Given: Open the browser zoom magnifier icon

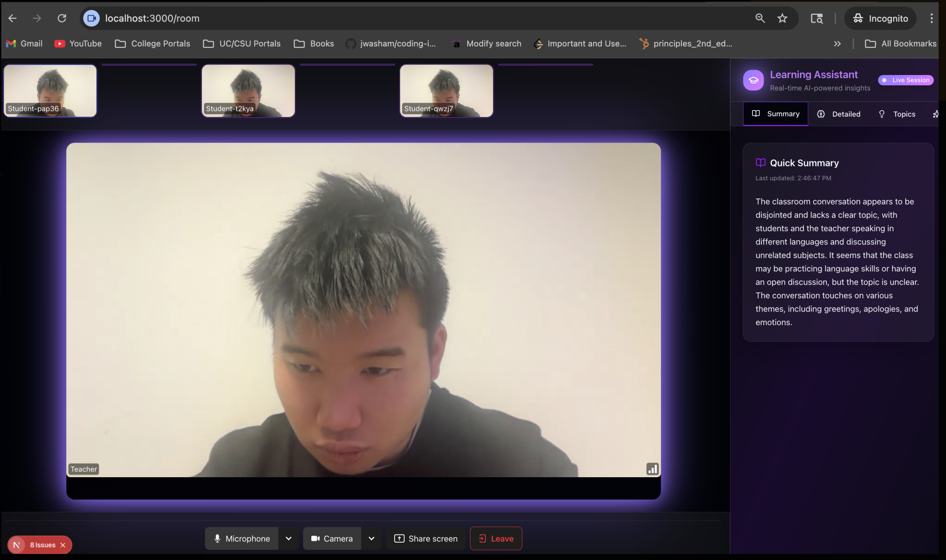Looking at the screenshot, I should click(760, 18).
